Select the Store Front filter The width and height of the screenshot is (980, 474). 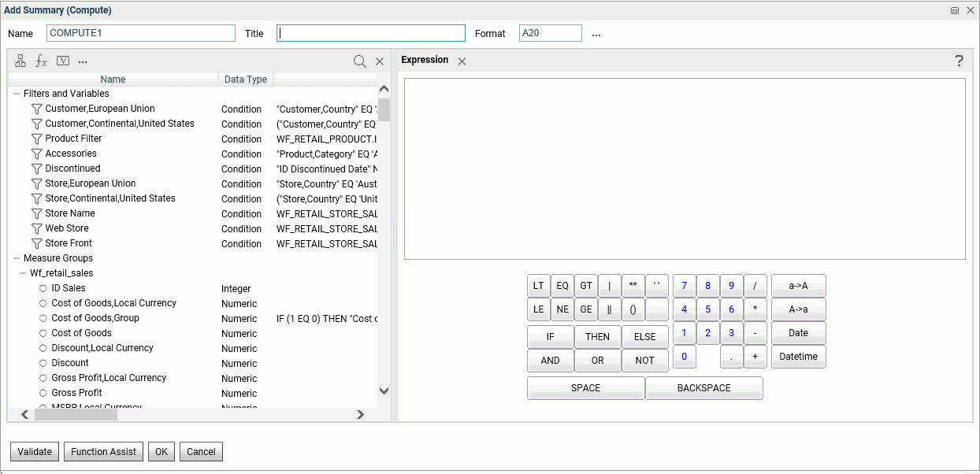(69, 243)
